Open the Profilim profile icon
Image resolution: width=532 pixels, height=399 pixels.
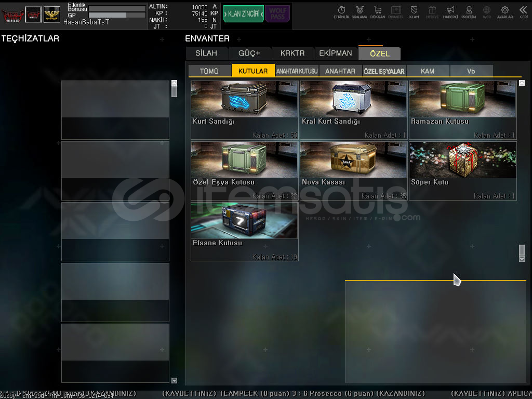pyautogui.click(x=469, y=12)
